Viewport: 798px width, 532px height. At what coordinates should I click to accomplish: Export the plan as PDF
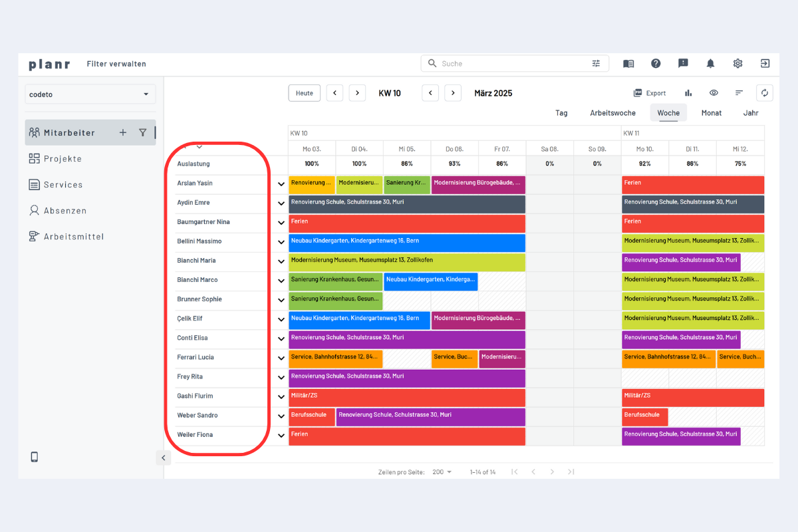click(x=649, y=93)
